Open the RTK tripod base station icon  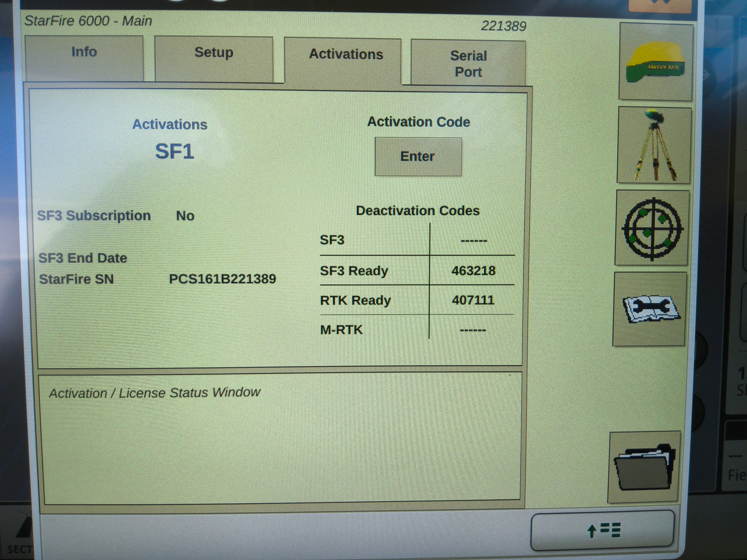pyautogui.click(x=654, y=145)
